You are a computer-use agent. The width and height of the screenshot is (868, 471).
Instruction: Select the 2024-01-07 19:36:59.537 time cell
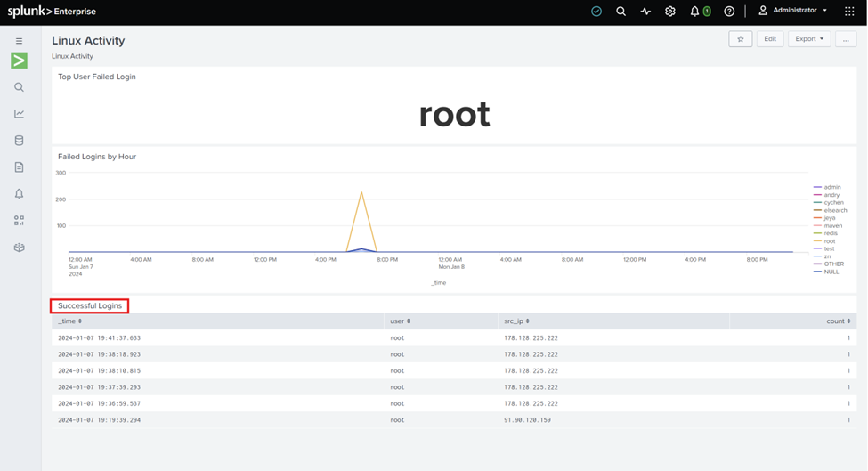[x=99, y=403]
